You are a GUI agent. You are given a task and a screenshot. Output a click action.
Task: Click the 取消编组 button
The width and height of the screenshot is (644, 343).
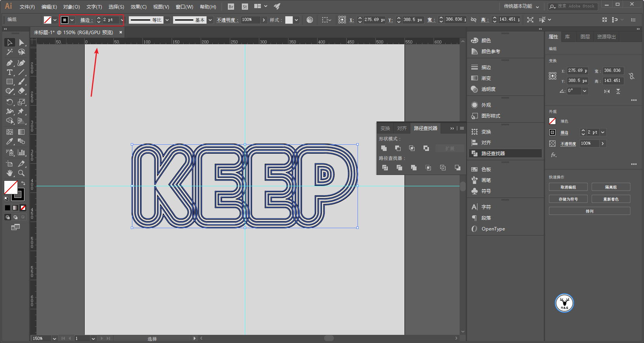[x=568, y=187]
